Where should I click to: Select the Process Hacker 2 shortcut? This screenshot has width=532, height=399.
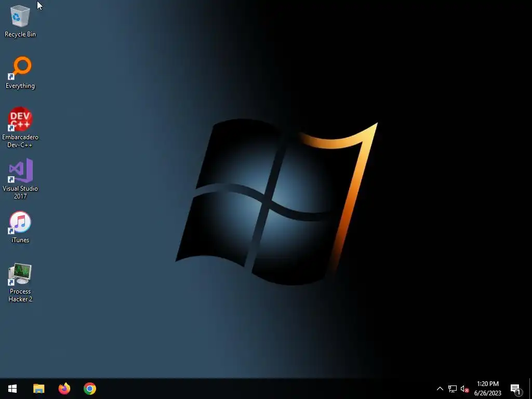coord(20,282)
